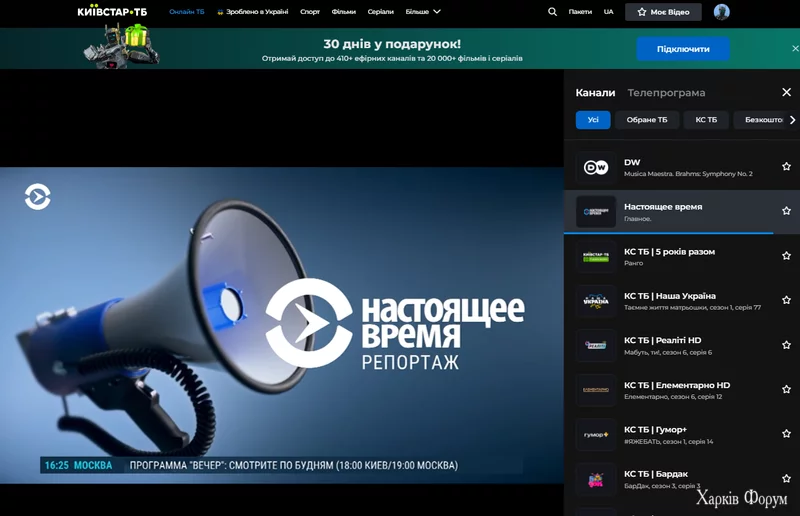Favorite the Настоящее время channel

point(786,211)
